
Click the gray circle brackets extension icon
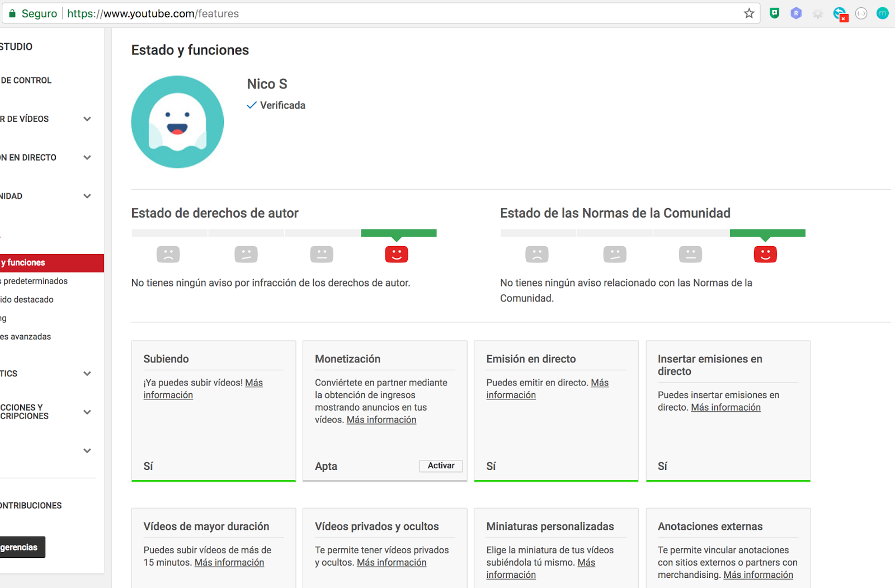pyautogui.click(x=861, y=13)
